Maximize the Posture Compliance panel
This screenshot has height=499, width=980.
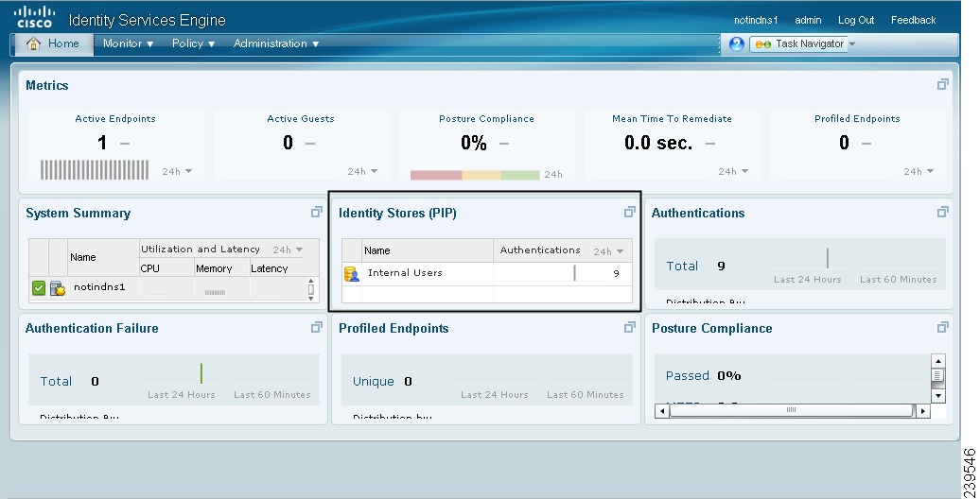[942, 327]
